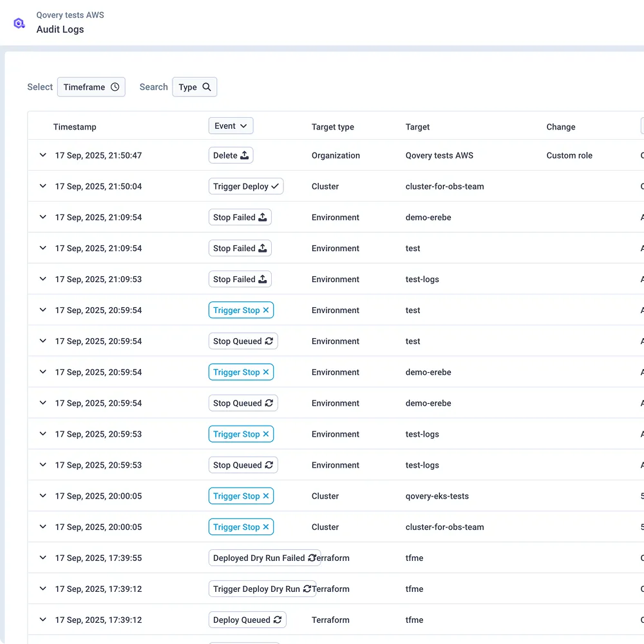Click the X icon in the Trigger Stop demo-erebe badge
The image size is (644, 644).
(266, 372)
